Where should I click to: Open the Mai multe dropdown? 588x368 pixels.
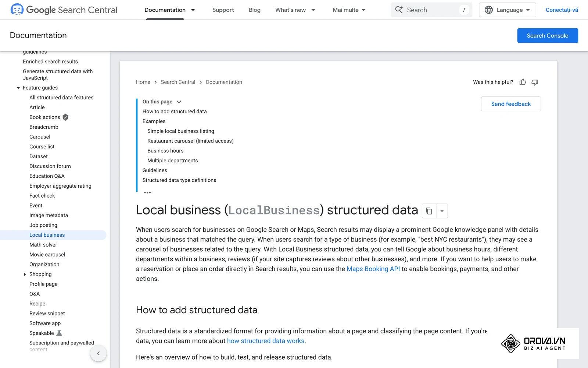(349, 10)
